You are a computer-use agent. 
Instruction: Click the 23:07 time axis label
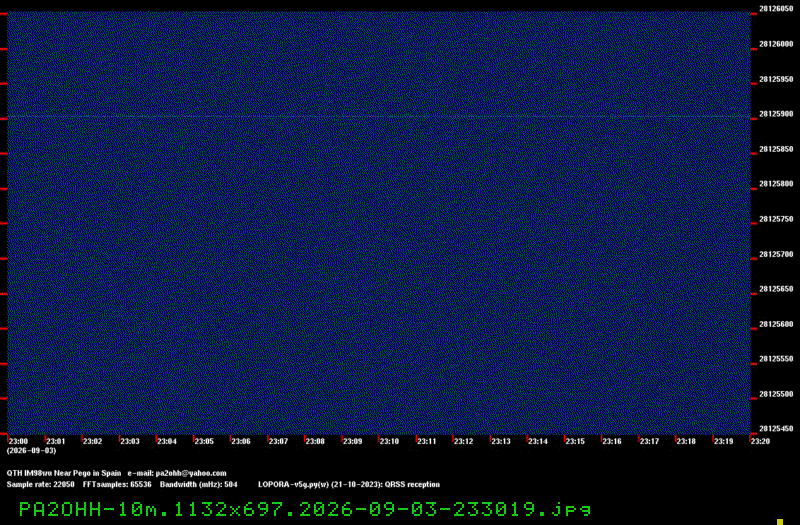point(278,441)
